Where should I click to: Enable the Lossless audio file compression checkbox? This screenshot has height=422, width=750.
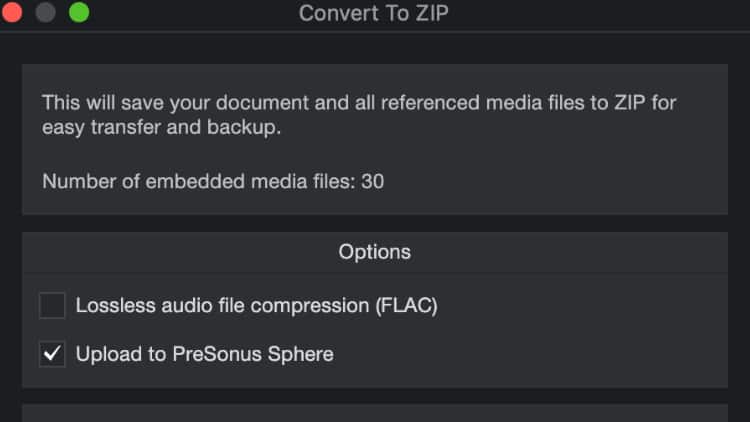point(52,306)
